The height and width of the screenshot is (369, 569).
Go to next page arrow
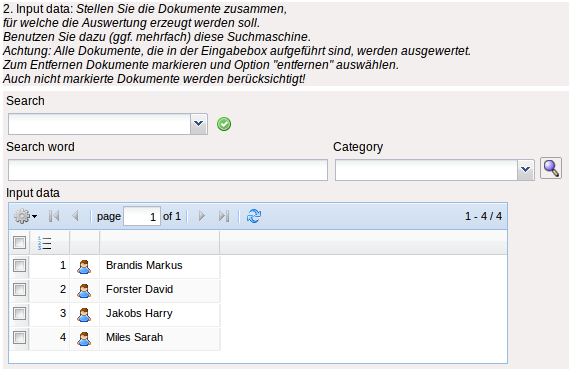tap(202, 216)
